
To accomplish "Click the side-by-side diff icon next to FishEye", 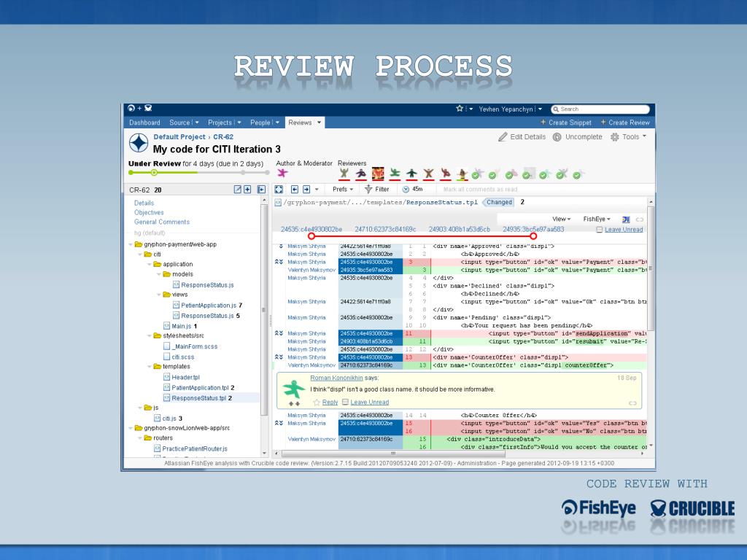I will (626, 219).
